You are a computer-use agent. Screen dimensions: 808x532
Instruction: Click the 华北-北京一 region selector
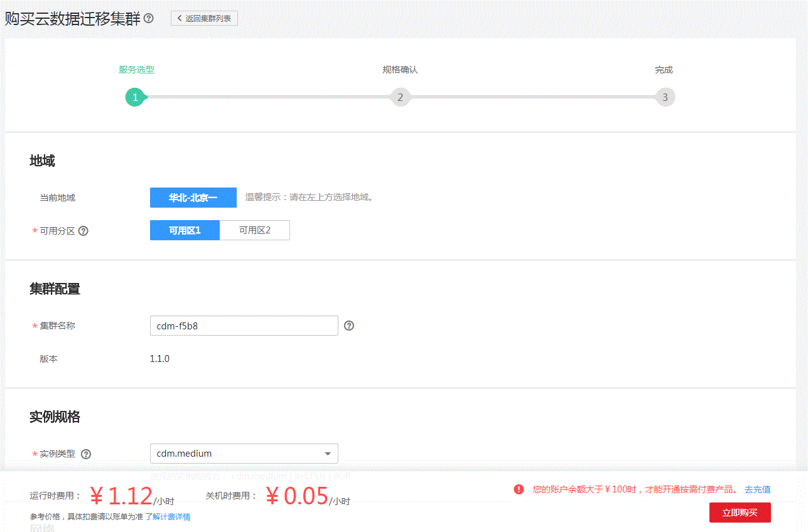click(x=193, y=197)
